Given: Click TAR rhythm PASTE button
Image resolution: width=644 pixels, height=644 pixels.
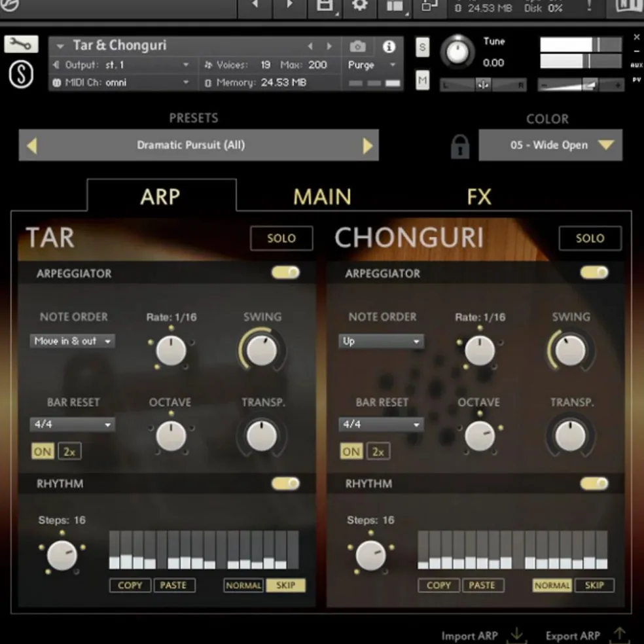Looking at the screenshot, I should coord(173,585).
